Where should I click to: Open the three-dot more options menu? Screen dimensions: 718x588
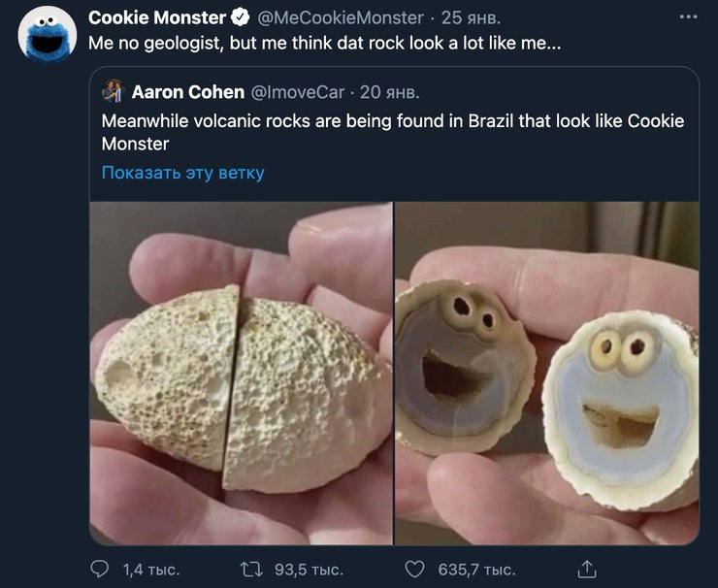(x=688, y=17)
